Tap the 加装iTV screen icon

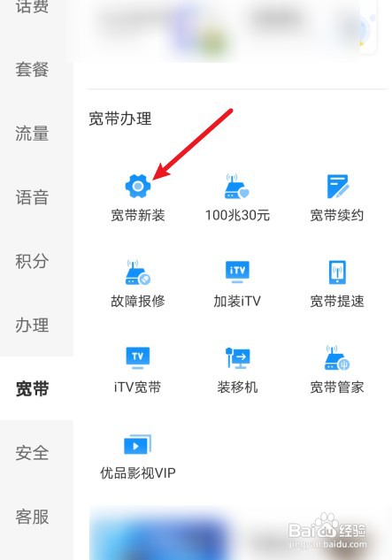(237, 272)
